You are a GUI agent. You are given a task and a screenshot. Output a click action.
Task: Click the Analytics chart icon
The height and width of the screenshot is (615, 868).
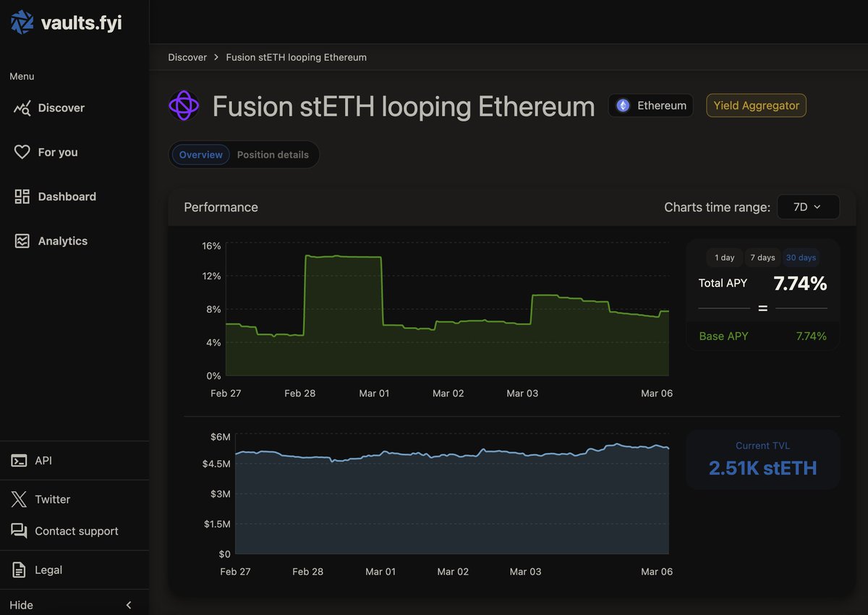pyautogui.click(x=22, y=241)
